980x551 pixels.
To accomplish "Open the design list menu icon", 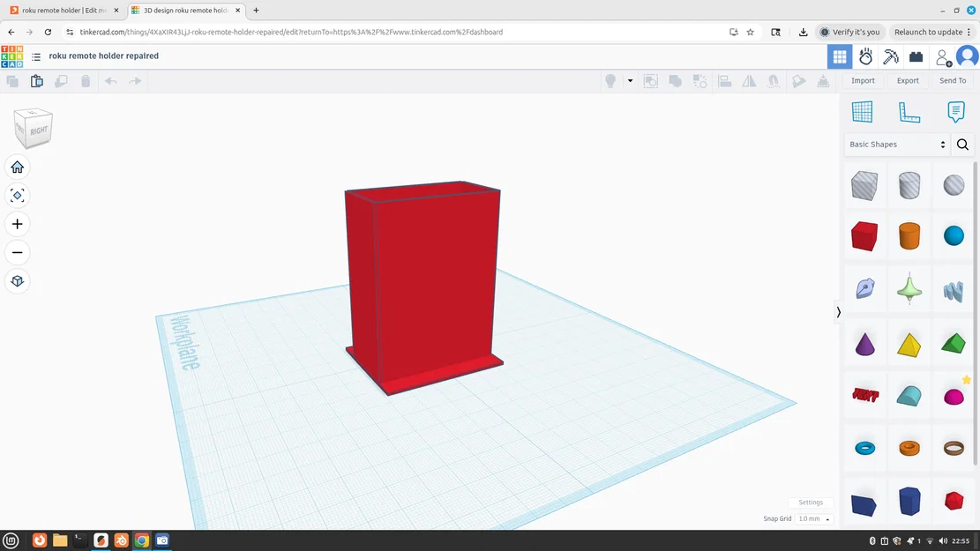I will click(x=36, y=56).
